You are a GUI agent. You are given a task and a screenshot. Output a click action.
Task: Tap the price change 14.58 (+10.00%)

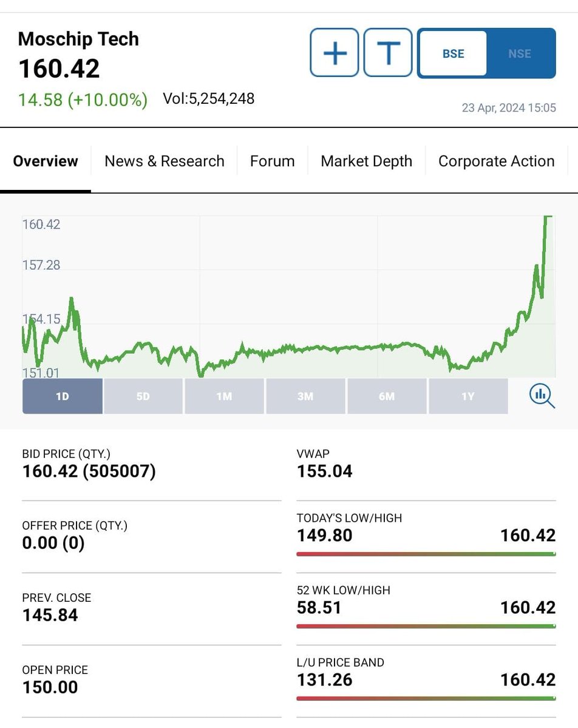83,99
